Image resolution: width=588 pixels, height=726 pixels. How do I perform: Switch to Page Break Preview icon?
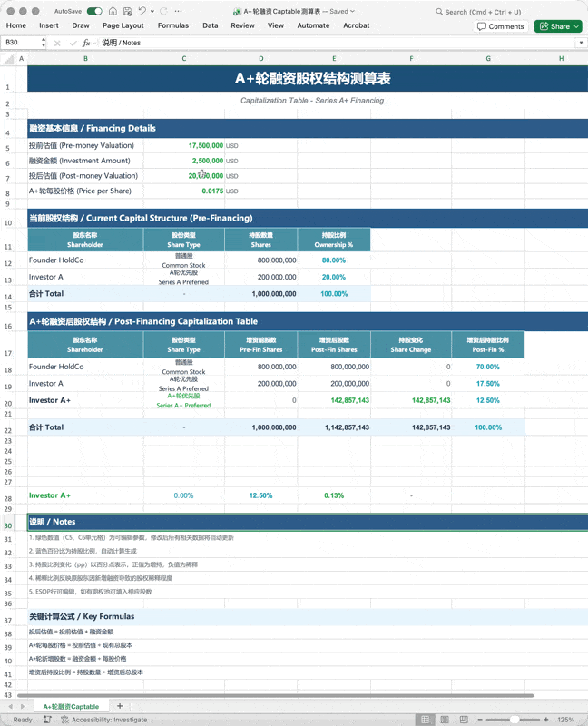click(x=464, y=720)
